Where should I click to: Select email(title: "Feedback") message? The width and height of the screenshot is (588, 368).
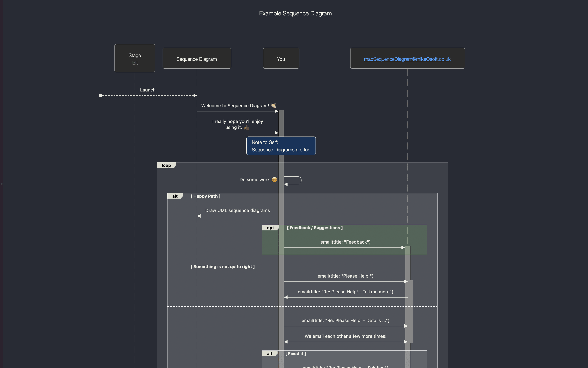[x=345, y=242]
